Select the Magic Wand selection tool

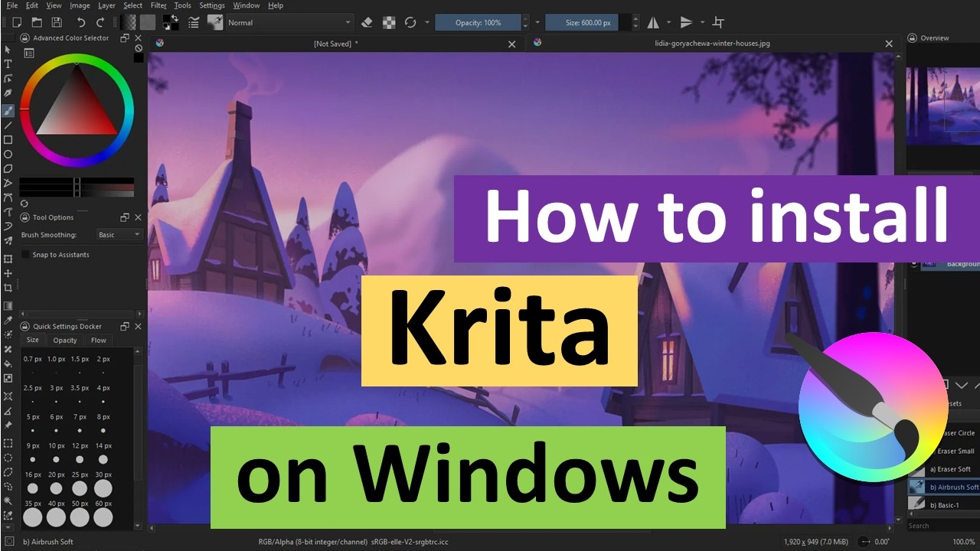8,501
